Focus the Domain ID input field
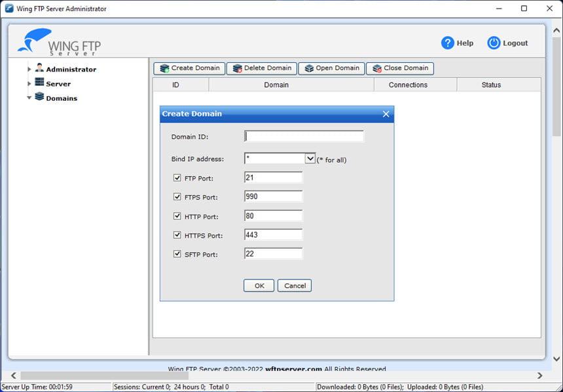The image size is (563, 392). (x=304, y=136)
